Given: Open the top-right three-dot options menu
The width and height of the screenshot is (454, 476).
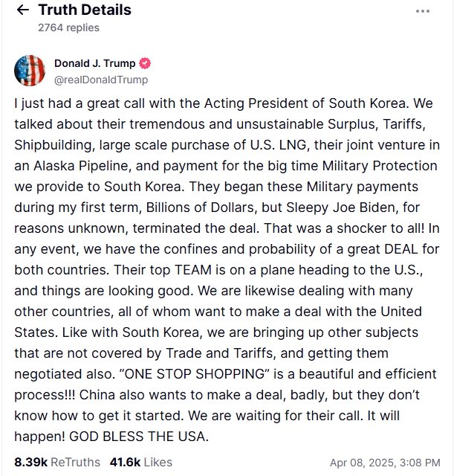Looking at the screenshot, I should point(423,11).
